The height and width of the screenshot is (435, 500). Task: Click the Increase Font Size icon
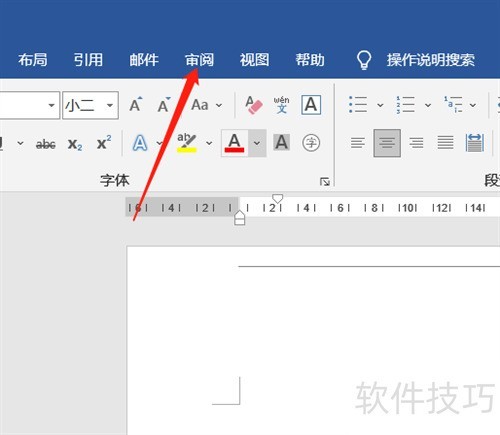(135, 104)
